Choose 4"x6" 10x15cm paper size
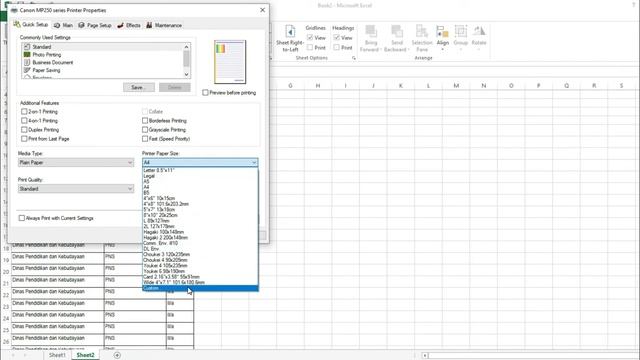The width and height of the screenshot is (640, 360). click(200, 198)
